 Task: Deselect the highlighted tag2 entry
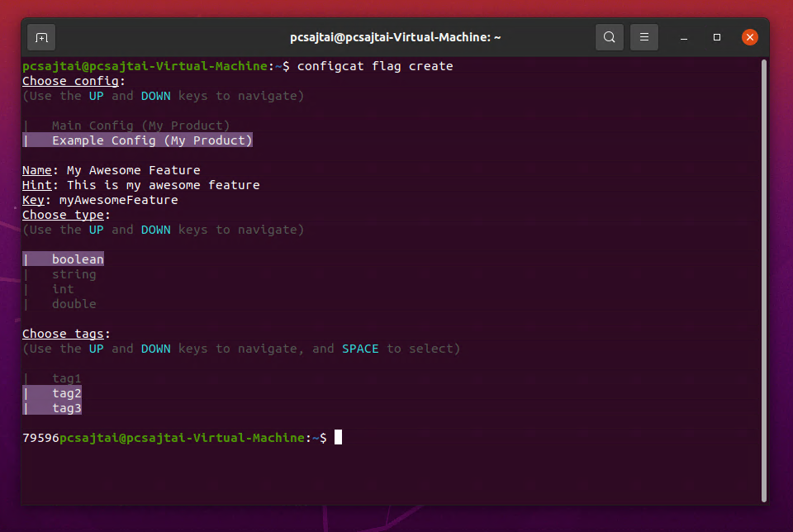click(x=66, y=392)
